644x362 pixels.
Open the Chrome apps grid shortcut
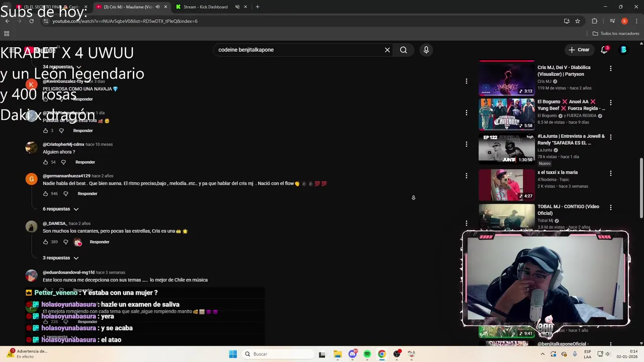point(7,34)
